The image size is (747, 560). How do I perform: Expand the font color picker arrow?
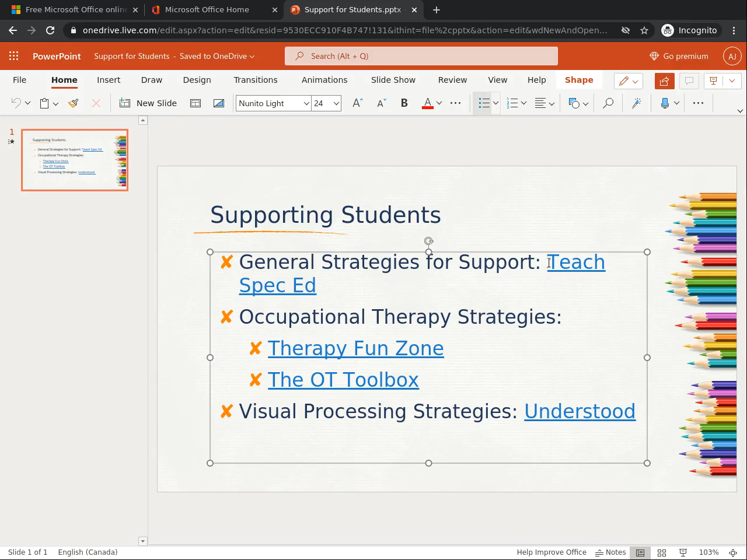439,103
